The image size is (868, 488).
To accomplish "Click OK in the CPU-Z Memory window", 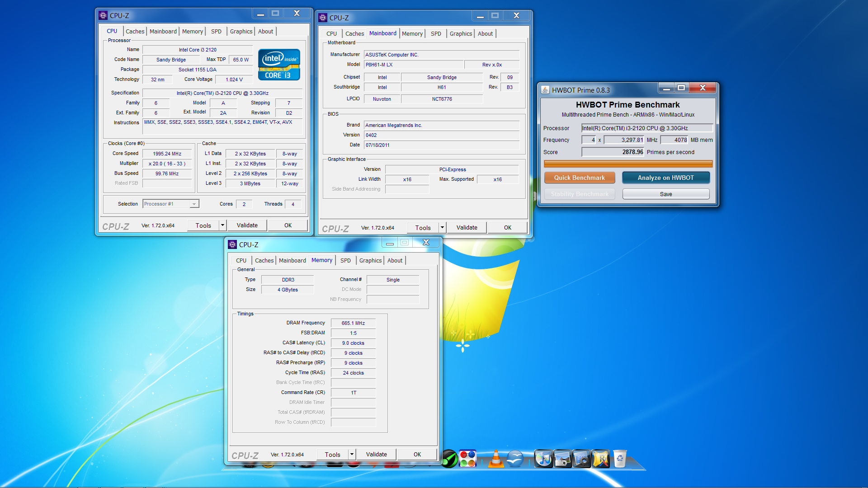I will 417,454.
